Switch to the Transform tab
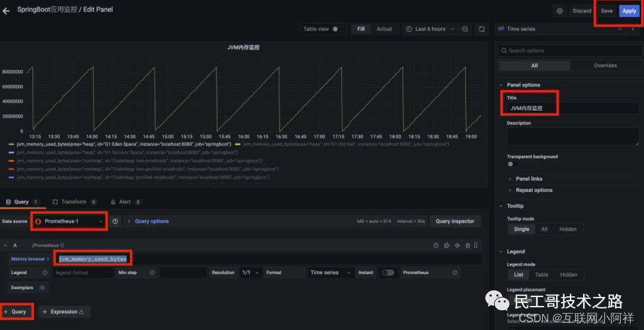Screen dimensions: 644x330 click(x=75, y=202)
